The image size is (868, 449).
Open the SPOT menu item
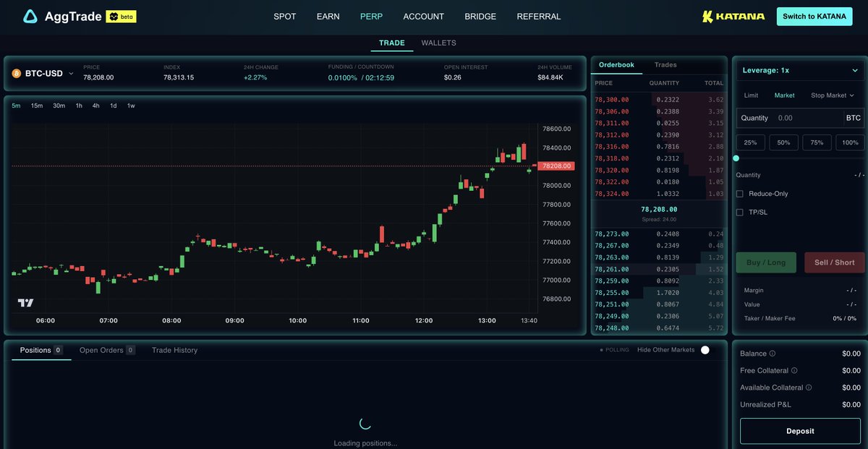tap(285, 17)
